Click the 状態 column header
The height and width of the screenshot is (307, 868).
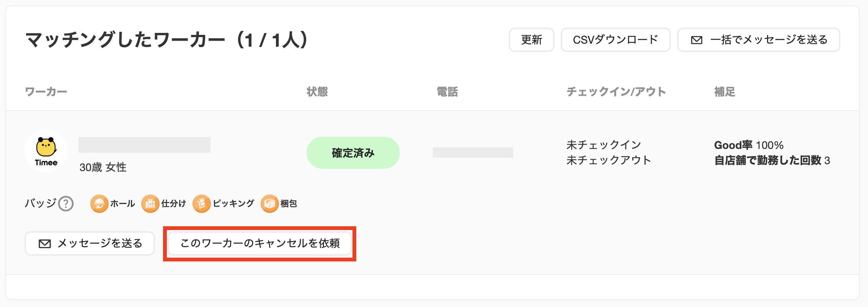pos(317,92)
